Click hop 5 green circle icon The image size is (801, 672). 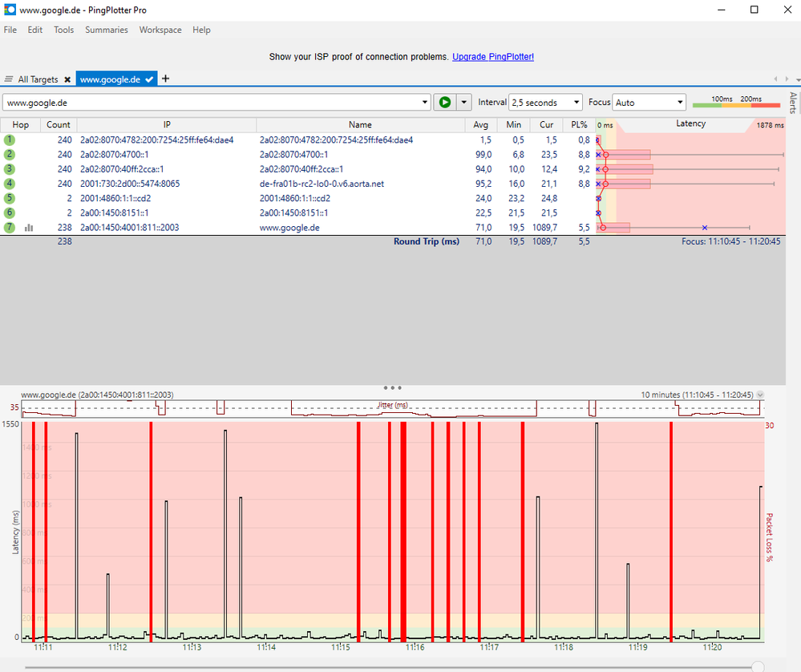point(9,198)
